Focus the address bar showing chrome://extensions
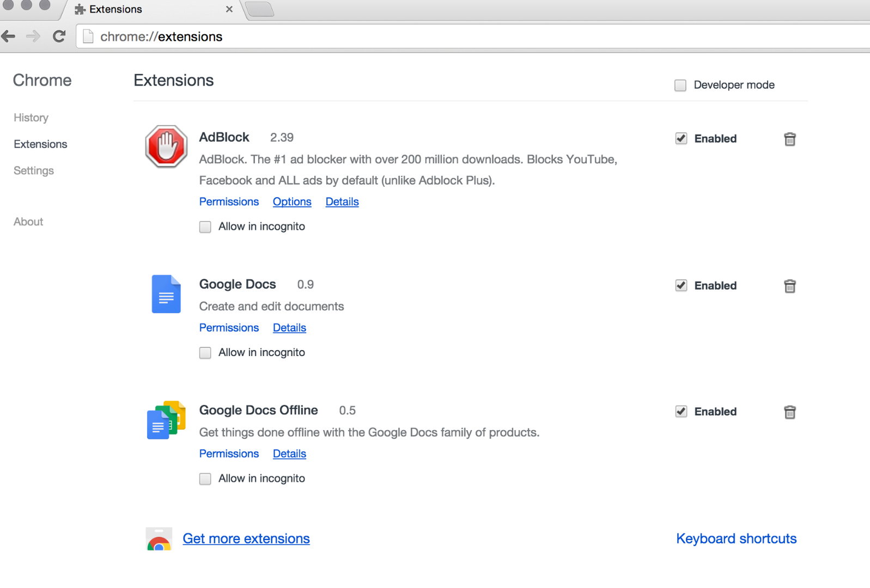 tap(474, 36)
